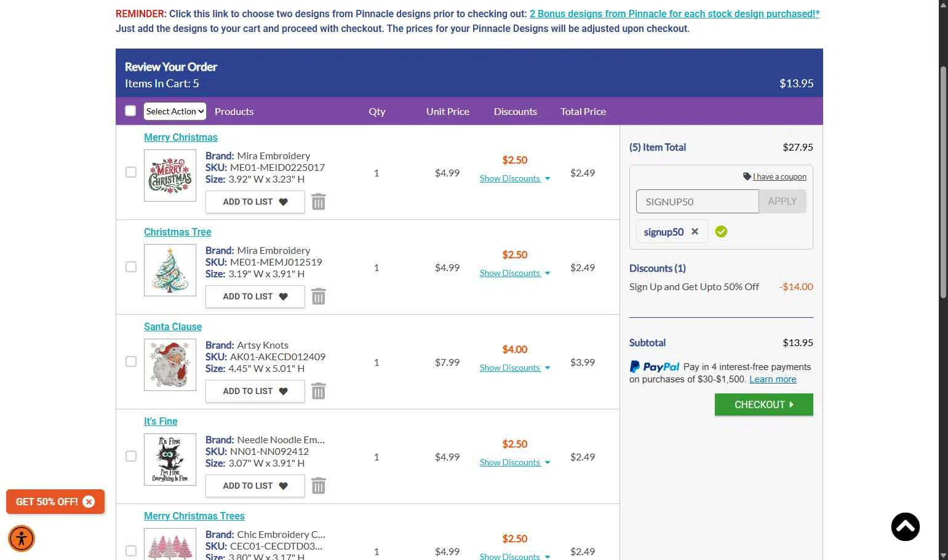Click the -$14.00 discount amount
948x560 pixels.
pos(796,286)
